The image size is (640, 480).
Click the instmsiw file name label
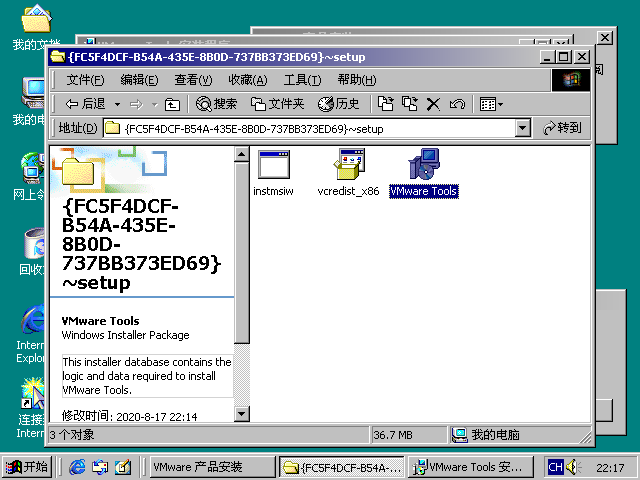273,191
